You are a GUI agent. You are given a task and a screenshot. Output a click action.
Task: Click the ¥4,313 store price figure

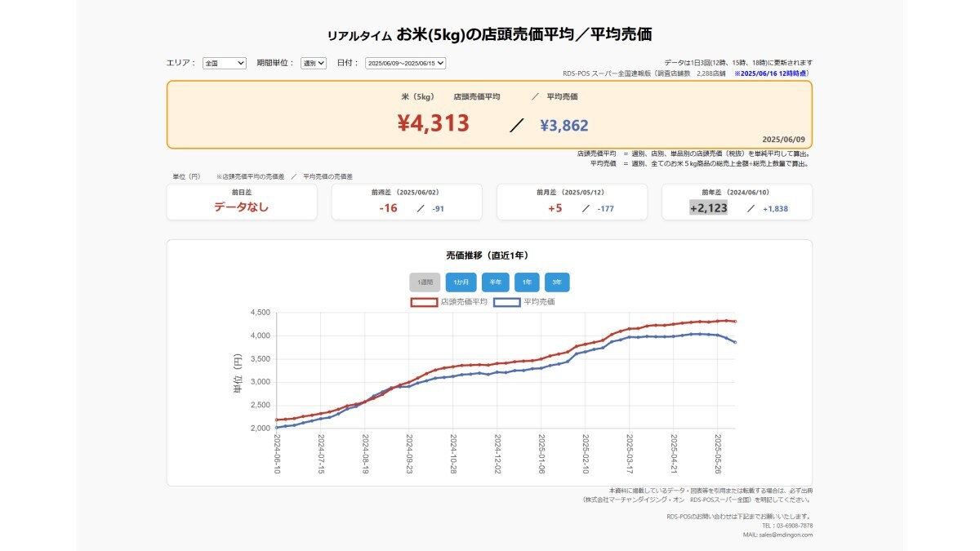click(433, 123)
